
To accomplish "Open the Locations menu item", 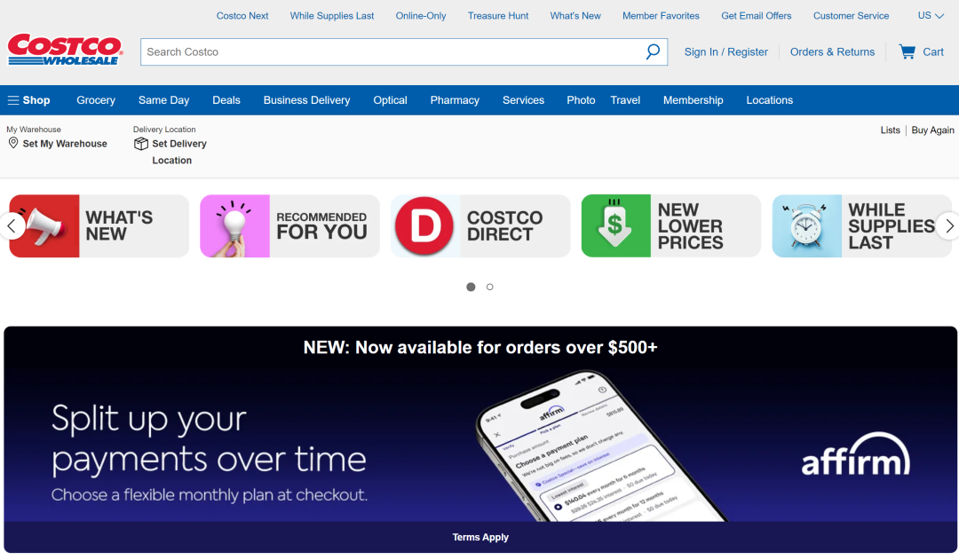I will tap(769, 100).
